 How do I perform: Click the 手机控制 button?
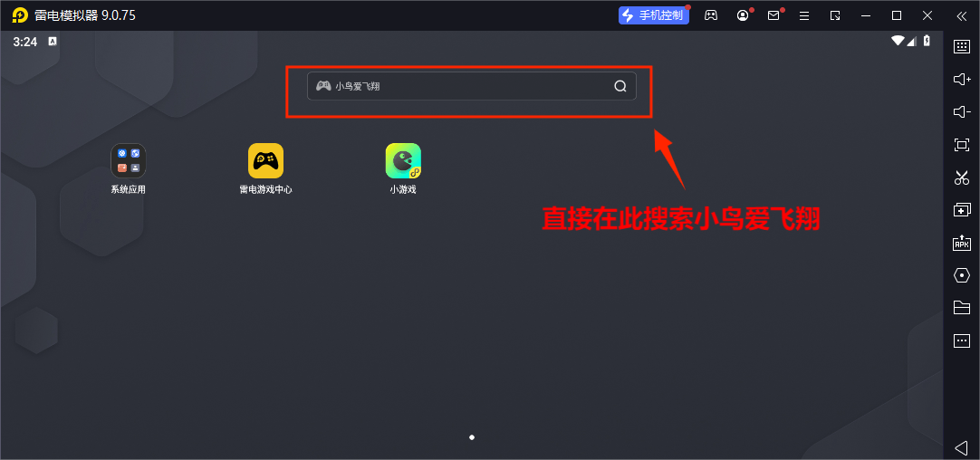tap(654, 15)
